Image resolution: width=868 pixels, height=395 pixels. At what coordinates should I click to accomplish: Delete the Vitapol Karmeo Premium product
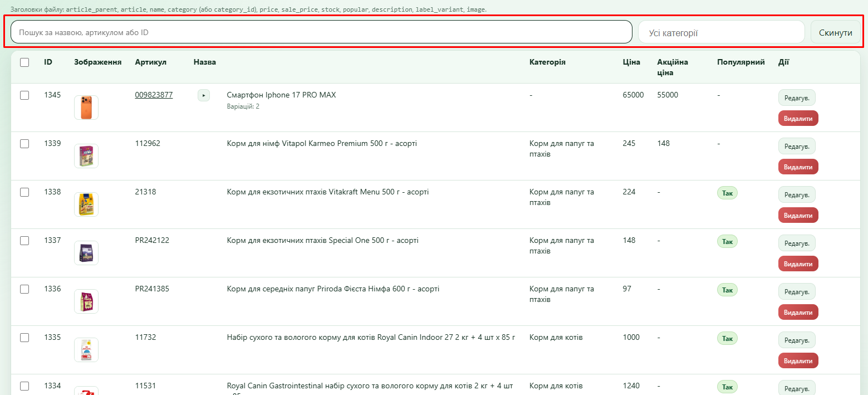pyautogui.click(x=798, y=167)
